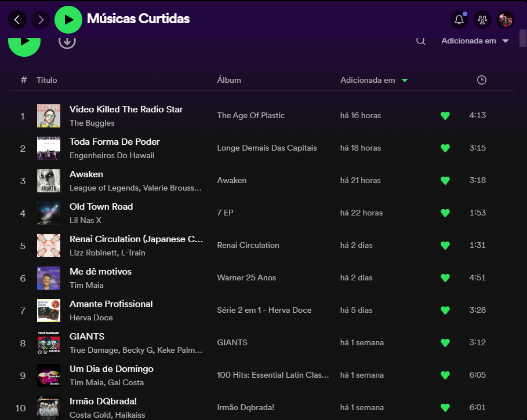Click the Awaken cover art
The height and width of the screenshot is (420, 527).
(x=48, y=181)
